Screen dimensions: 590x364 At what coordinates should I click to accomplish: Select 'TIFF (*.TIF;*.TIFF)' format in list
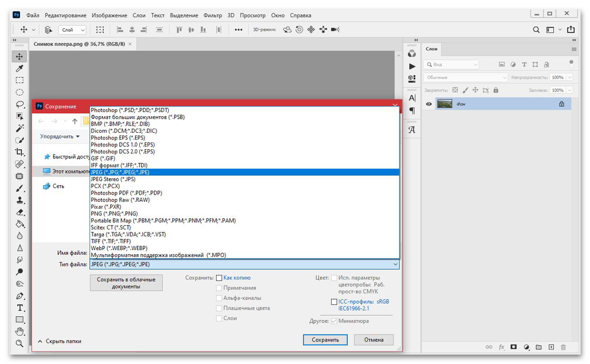pyautogui.click(x=245, y=241)
